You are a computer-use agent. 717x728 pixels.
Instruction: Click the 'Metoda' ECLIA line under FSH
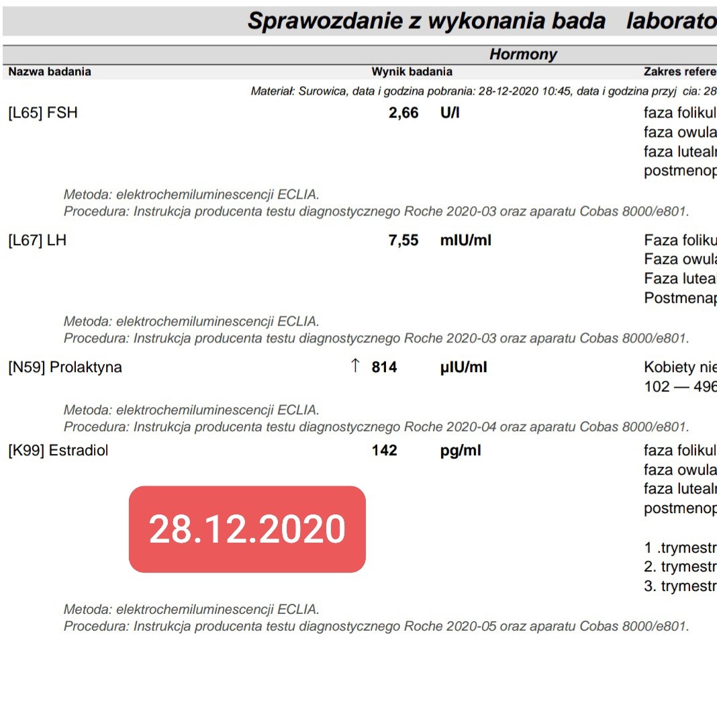point(191,194)
